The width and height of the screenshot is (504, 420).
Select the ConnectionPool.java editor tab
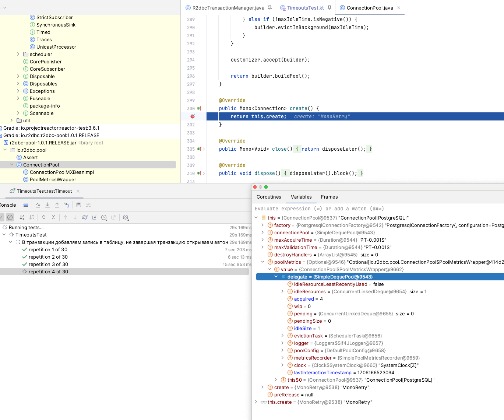[x=370, y=8]
